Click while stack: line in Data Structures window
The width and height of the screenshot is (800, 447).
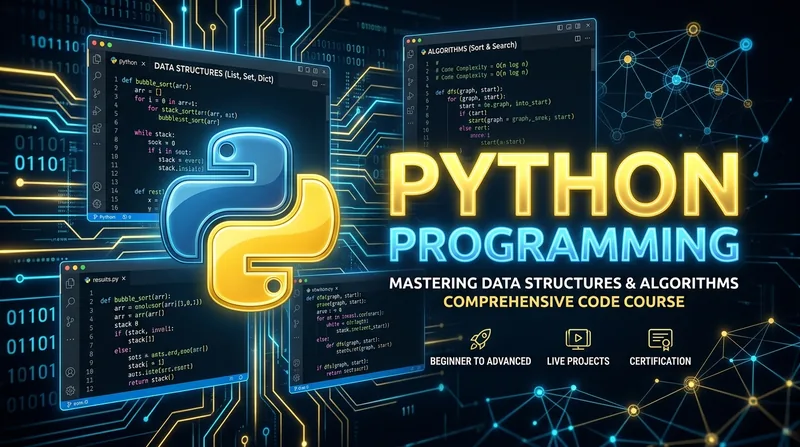coord(154,134)
